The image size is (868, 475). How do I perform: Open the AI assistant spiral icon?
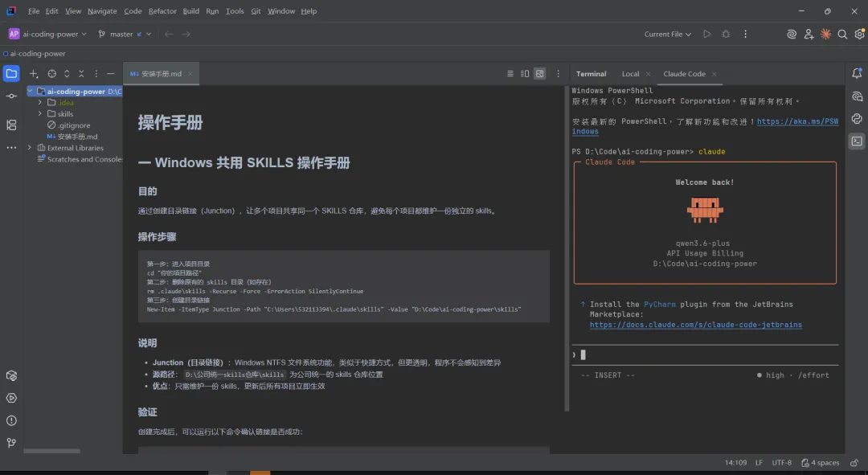pyautogui.click(x=792, y=35)
